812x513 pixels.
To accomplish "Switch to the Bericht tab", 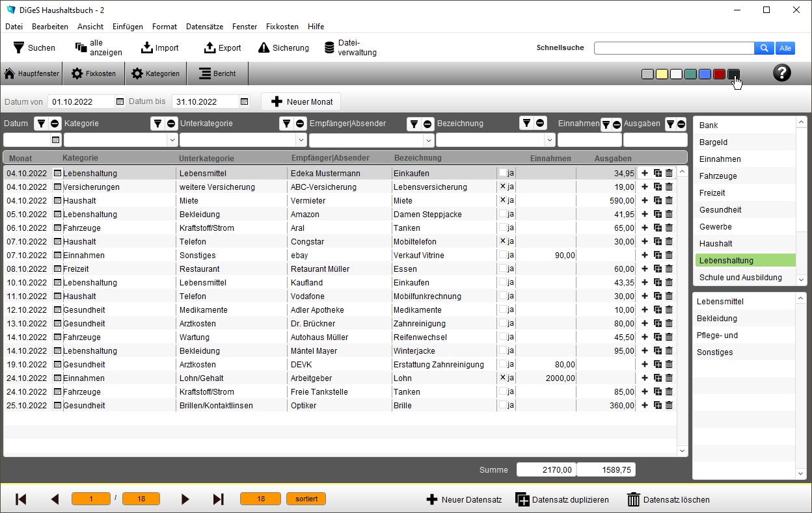I will [217, 73].
